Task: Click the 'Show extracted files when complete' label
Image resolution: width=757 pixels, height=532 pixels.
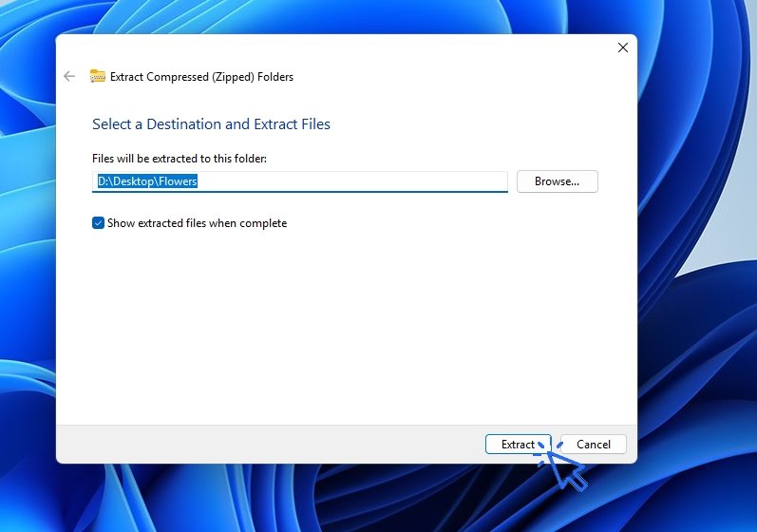Action: pyautogui.click(x=197, y=223)
